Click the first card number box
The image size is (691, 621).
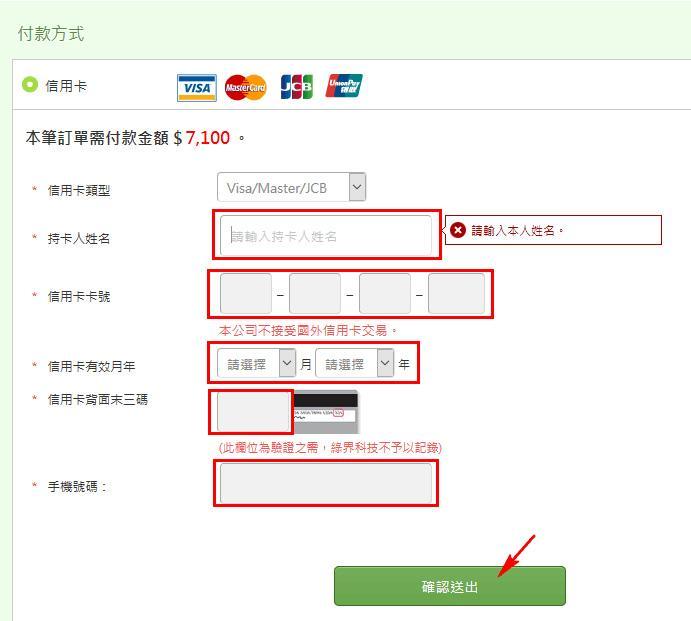click(246, 294)
